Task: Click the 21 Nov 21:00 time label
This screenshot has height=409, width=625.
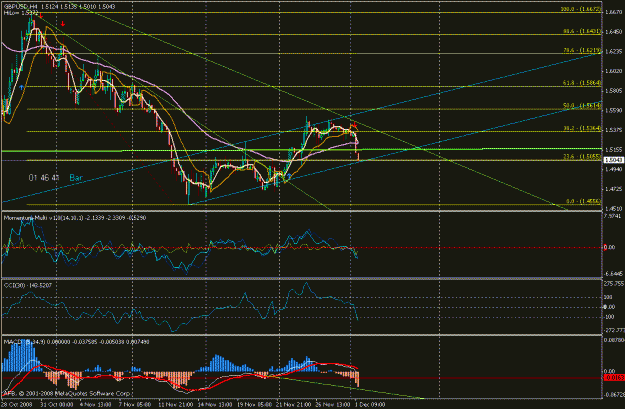Action: pyautogui.click(x=295, y=404)
